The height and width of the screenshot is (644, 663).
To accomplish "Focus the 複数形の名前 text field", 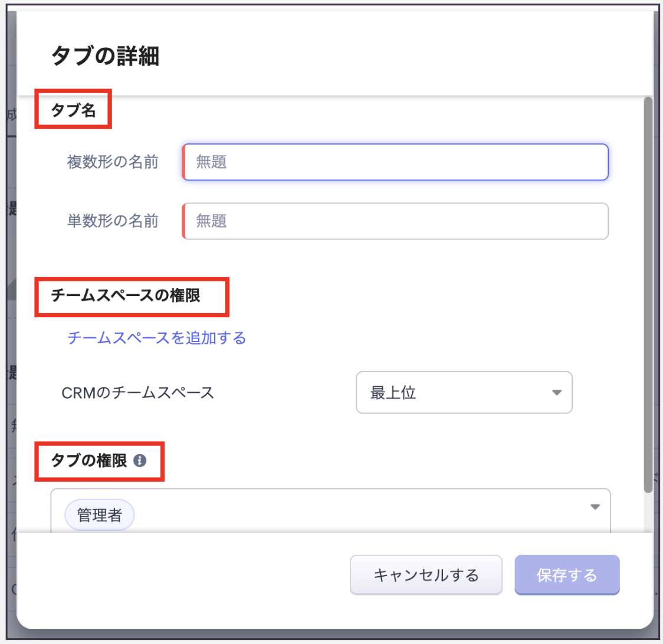I will [x=395, y=162].
